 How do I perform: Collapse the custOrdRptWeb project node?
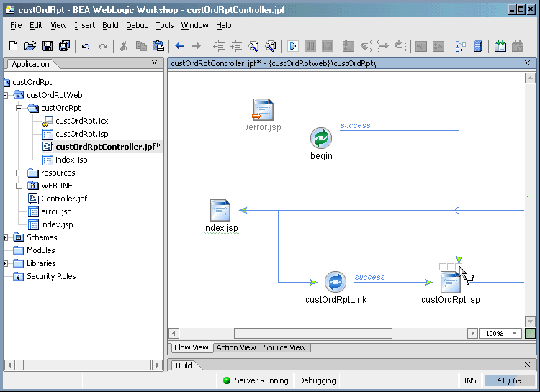pyautogui.click(x=6, y=95)
